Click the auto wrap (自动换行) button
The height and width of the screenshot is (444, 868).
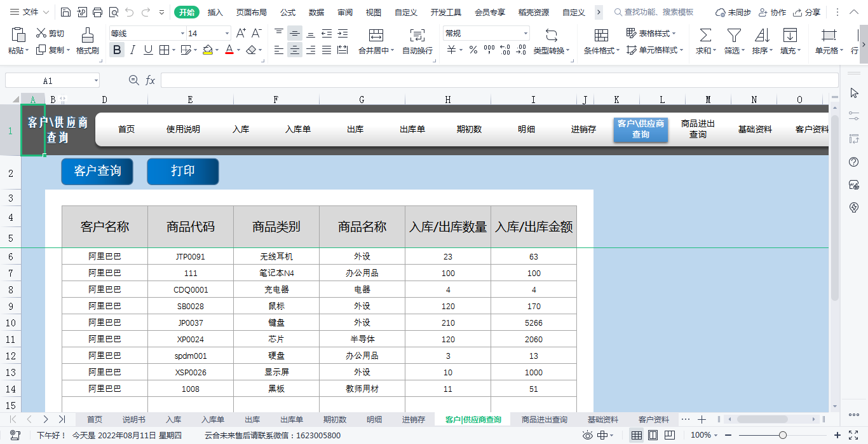click(417, 41)
